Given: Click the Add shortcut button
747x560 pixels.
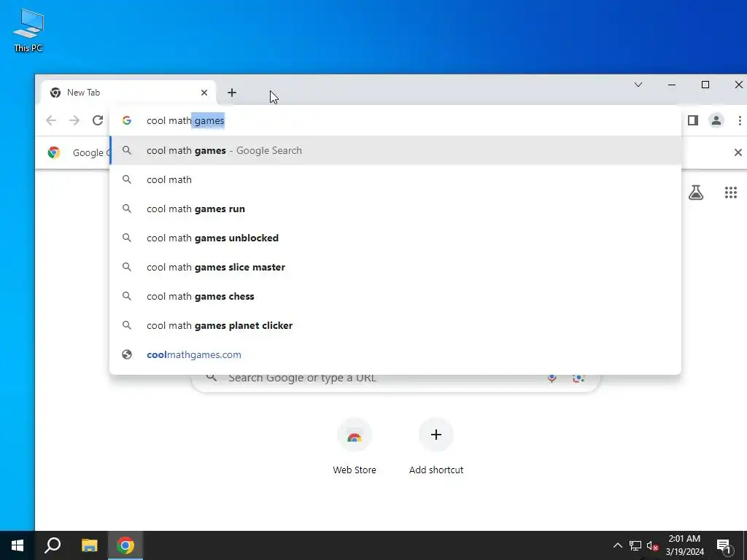Looking at the screenshot, I should [436, 446].
